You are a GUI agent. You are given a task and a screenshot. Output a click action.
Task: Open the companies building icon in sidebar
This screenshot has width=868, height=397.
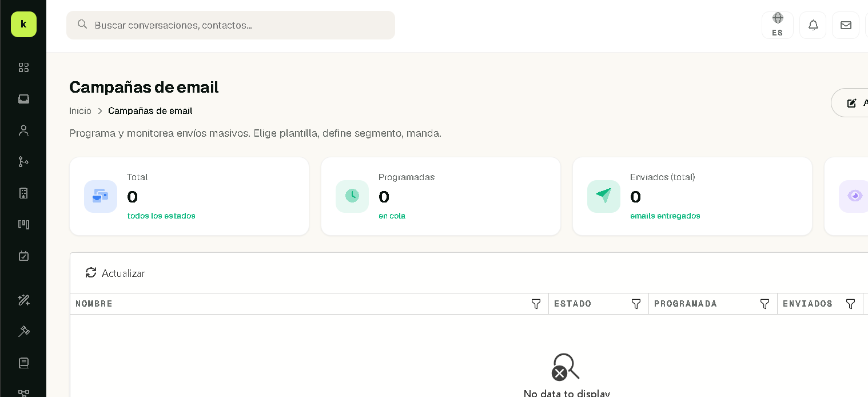(x=23, y=193)
